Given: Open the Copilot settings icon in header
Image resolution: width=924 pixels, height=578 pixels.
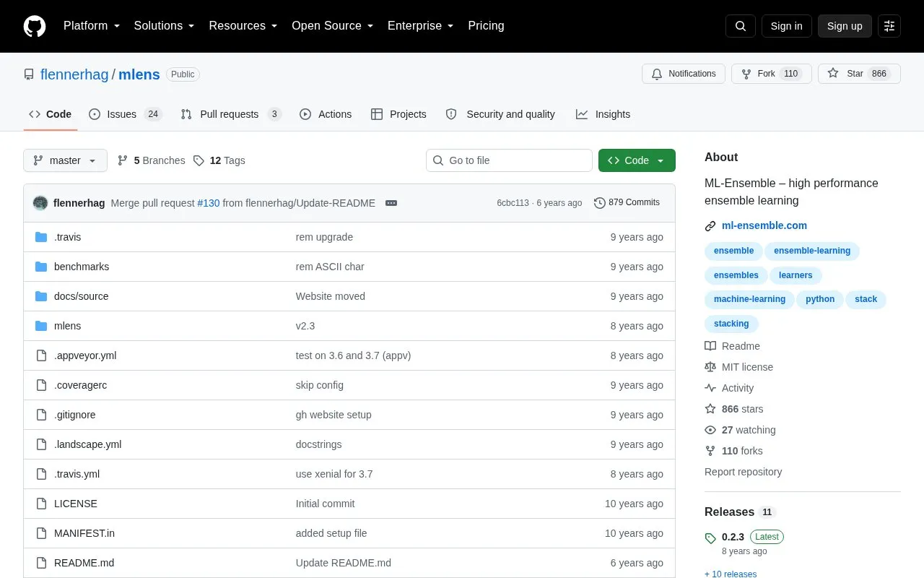Looking at the screenshot, I should tap(889, 26).
